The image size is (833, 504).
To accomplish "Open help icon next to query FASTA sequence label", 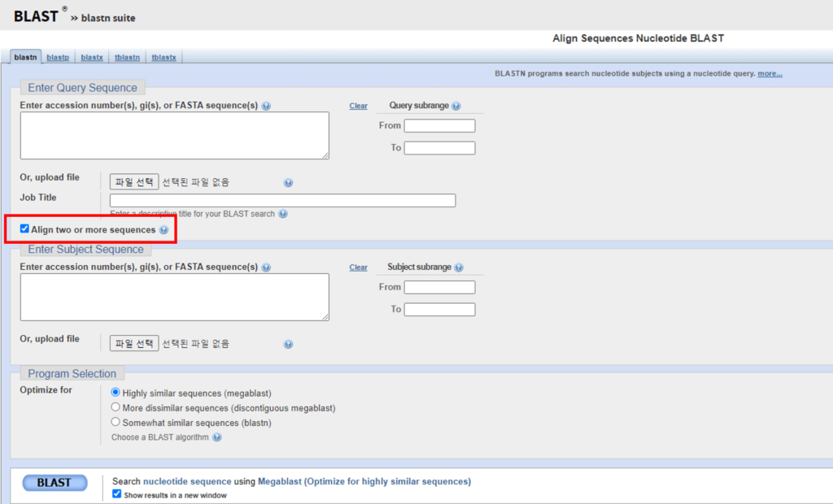I will [266, 106].
